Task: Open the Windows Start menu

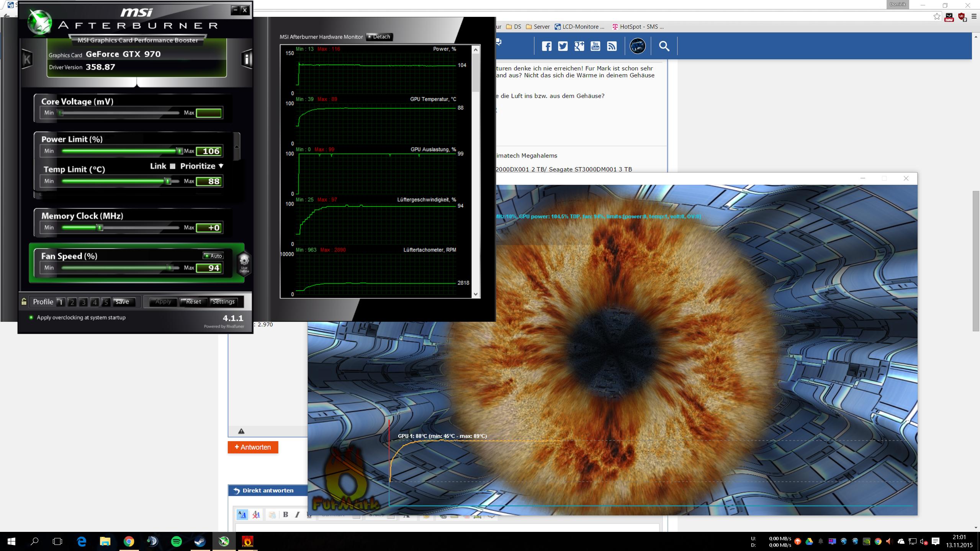Action: [x=11, y=541]
